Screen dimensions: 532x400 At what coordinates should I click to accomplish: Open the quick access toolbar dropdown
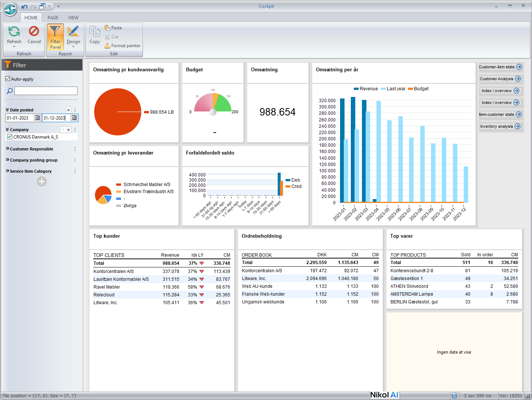pos(58,6)
